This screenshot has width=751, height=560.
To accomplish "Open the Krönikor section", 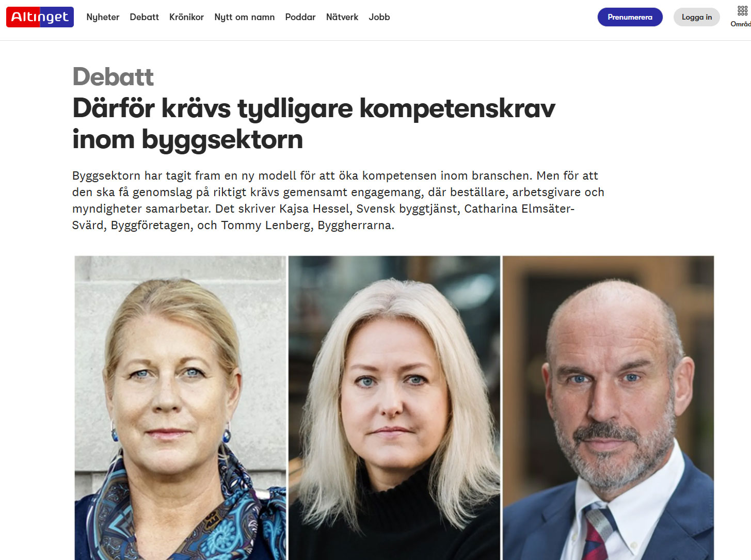I will coord(186,17).
